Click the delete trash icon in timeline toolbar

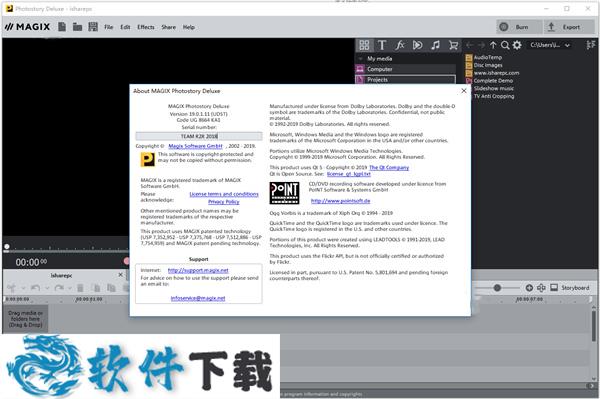[x=80, y=288]
